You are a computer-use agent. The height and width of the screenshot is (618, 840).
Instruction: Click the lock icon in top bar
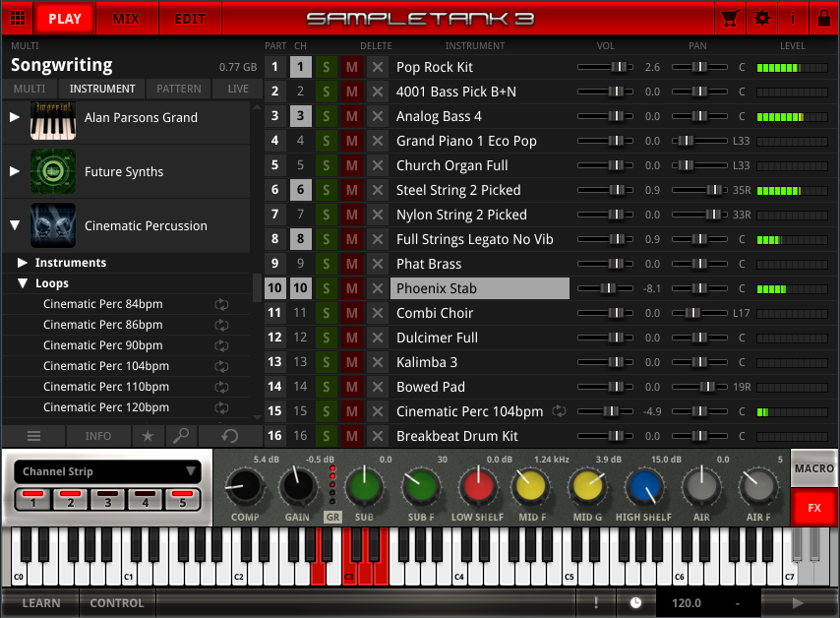pyautogui.click(x=822, y=19)
